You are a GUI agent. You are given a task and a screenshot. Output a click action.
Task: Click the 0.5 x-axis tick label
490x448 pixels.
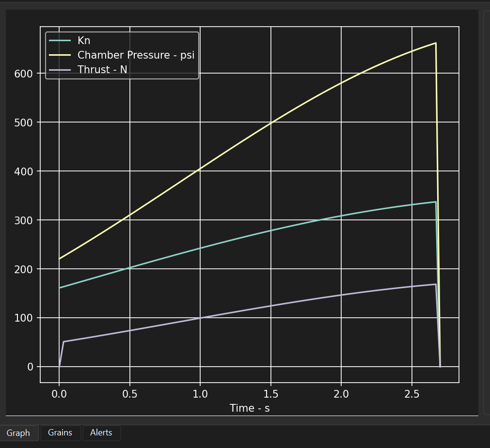tap(130, 394)
